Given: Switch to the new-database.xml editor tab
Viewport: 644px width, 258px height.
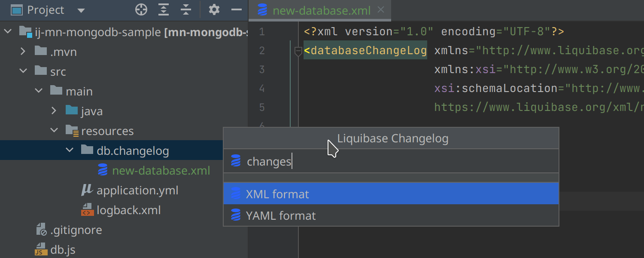Looking at the screenshot, I should point(321,11).
